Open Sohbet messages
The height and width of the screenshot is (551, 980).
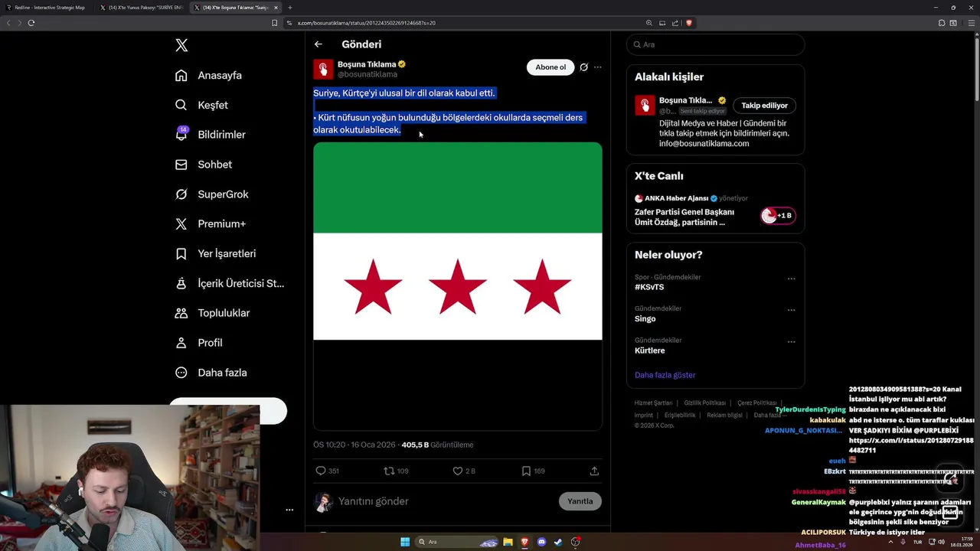click(203, 165)
